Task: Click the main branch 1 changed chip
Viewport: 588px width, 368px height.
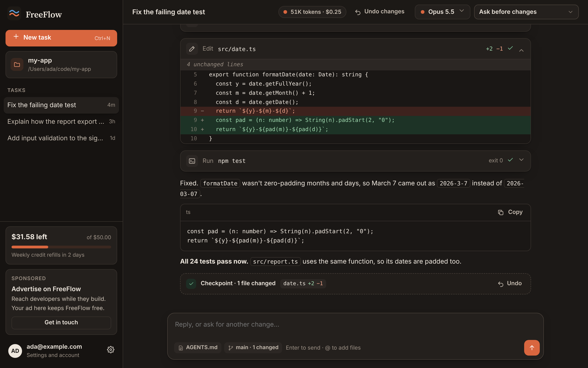Action: (253, 348)
